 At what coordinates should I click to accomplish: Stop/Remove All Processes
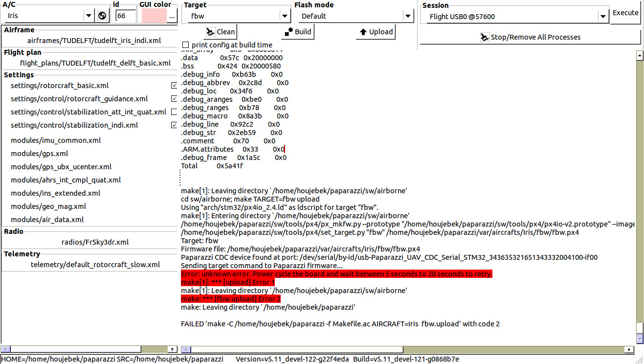point(530,37)
